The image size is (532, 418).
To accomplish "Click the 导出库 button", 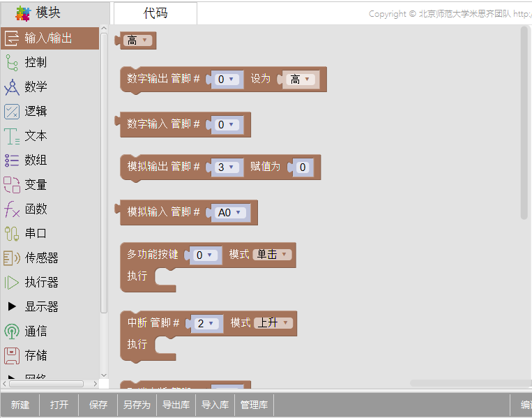I will click(x=176, y=405).
